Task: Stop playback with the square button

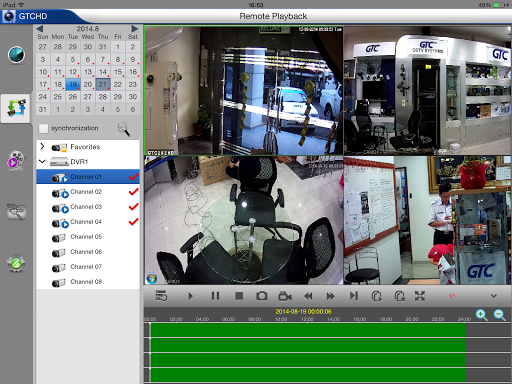Action: [x=239, y=296]
